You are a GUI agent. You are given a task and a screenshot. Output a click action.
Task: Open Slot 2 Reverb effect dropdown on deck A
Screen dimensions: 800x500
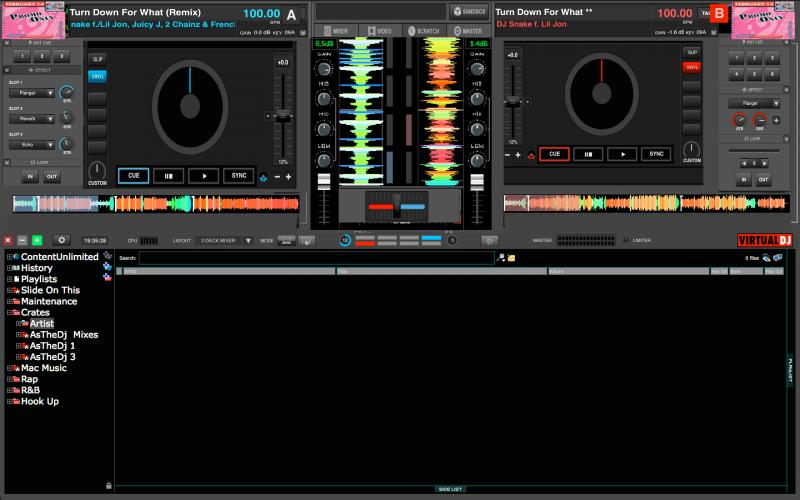32,119
